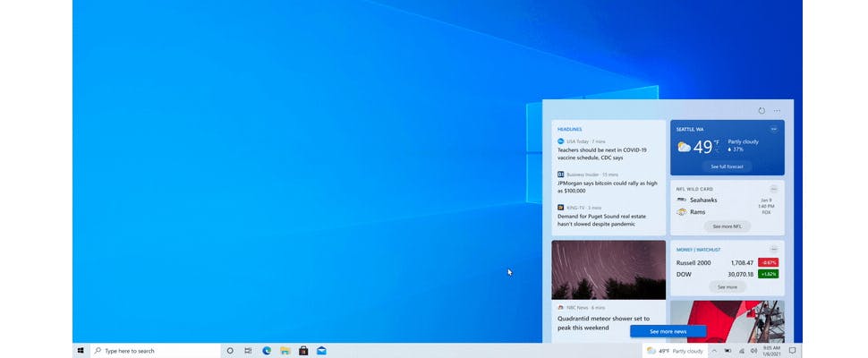Click the 'See more NFL' button
The width and height of the screenshot is (868, 358).
tap(727, 226)
